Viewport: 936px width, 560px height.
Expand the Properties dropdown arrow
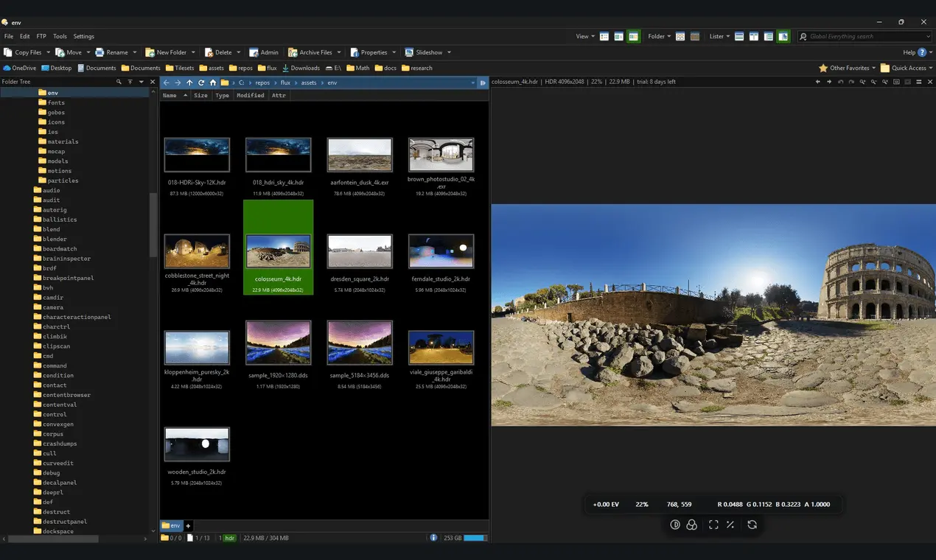[x=394, y=52]
